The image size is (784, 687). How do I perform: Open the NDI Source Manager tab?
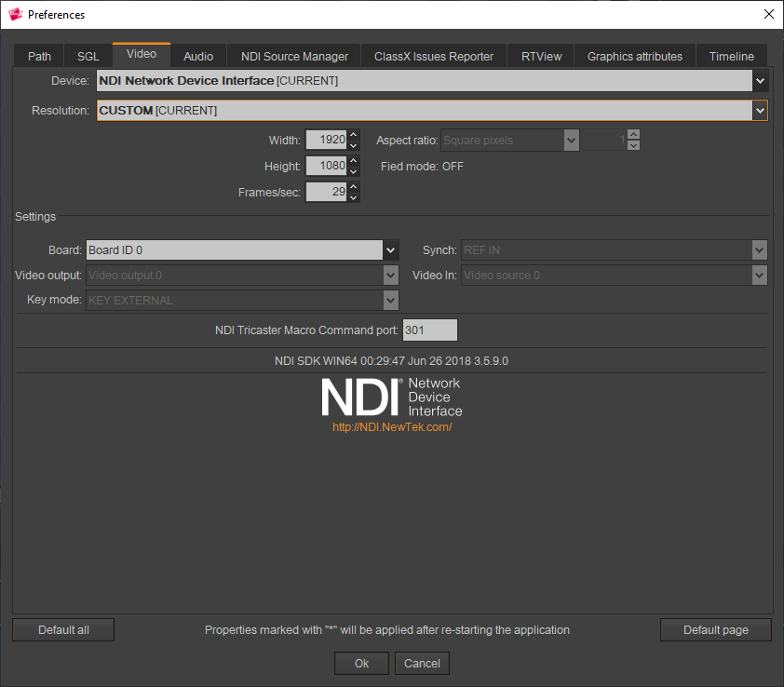(x=294, y=56)
